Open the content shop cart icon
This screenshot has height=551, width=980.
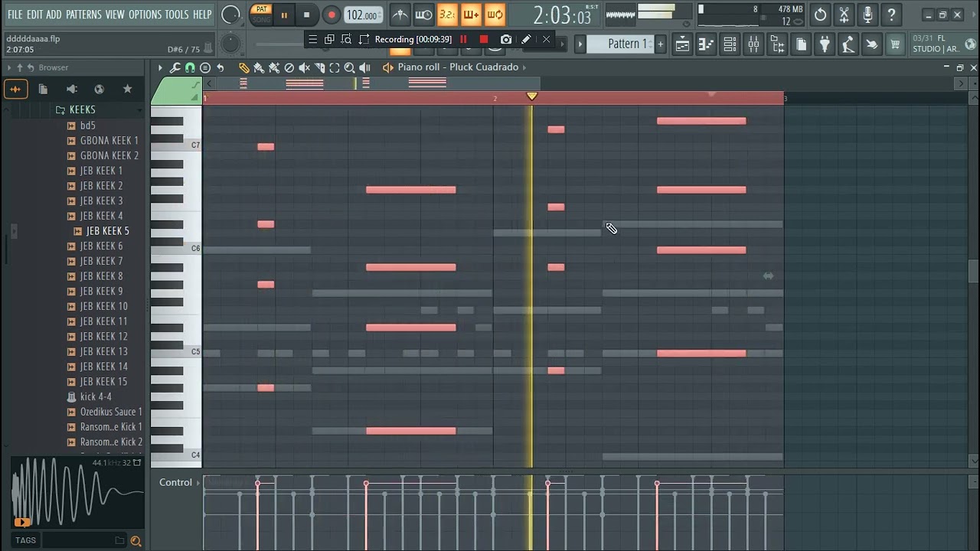(895, 44)
